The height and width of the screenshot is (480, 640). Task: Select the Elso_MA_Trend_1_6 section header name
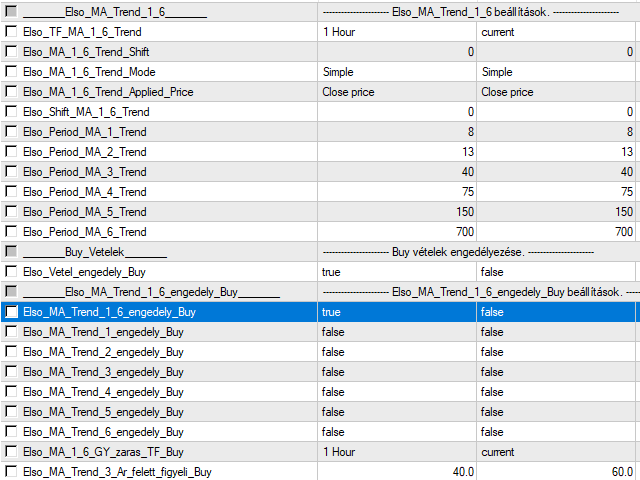click(x=115, y=12)
